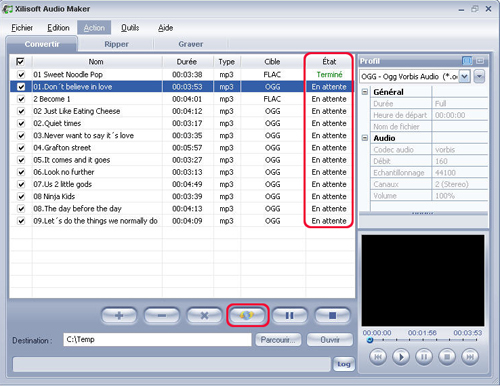Switch Profil panel to first view icon

click(467, 61)
